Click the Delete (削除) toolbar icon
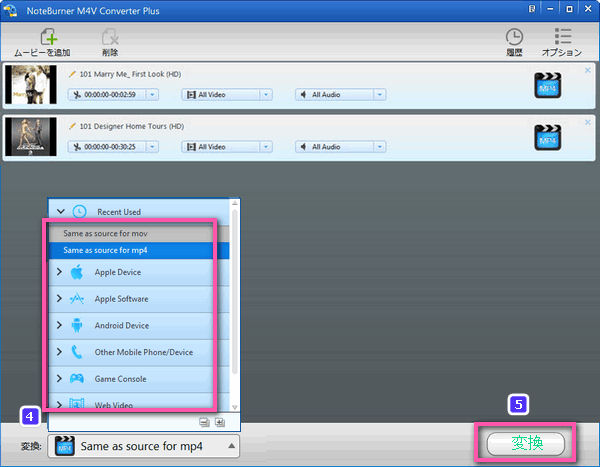 coord(110,37)
